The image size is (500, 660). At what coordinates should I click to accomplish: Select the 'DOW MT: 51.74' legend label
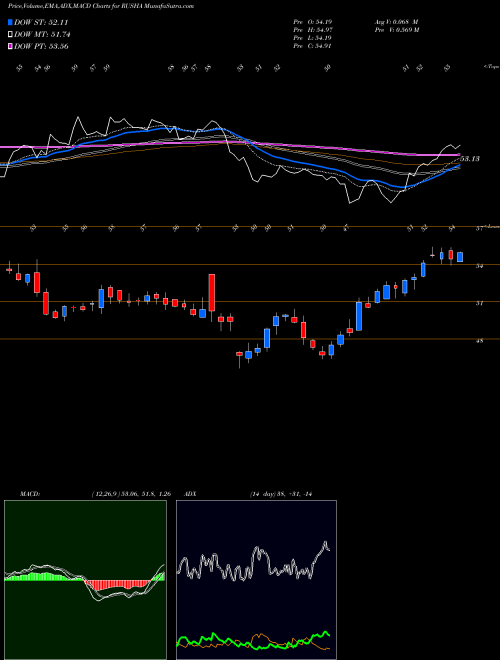point(42,35)
